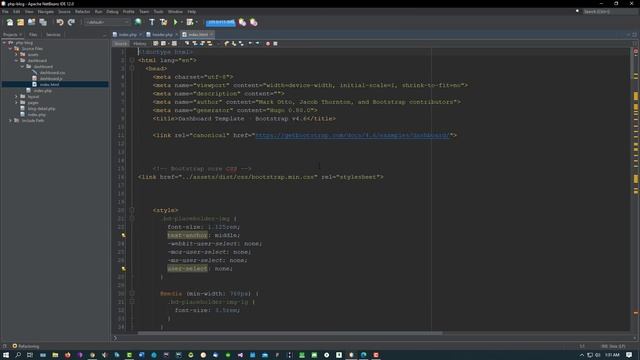Close the index.html editor tab
The height and width of the screenshot is (360, 640).
pos(211,35)
